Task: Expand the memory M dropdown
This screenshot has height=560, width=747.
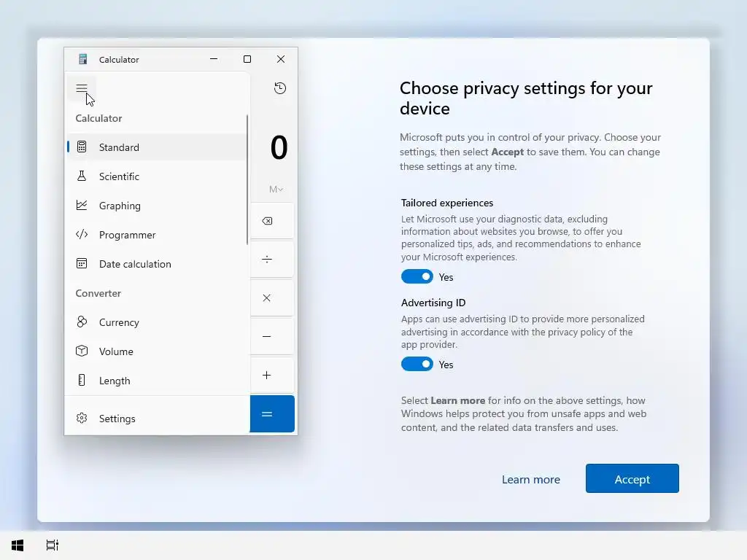Action: tap(276, 190)
